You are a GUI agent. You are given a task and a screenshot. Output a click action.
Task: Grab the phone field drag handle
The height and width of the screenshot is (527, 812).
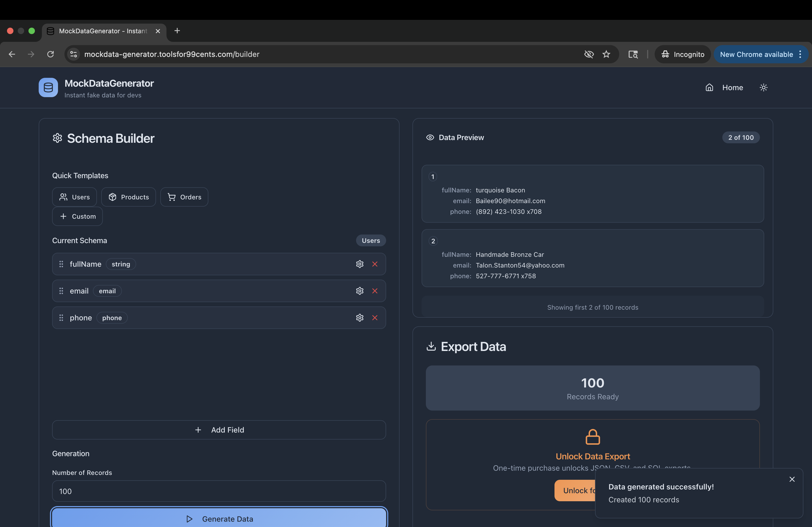coord(61,318)
